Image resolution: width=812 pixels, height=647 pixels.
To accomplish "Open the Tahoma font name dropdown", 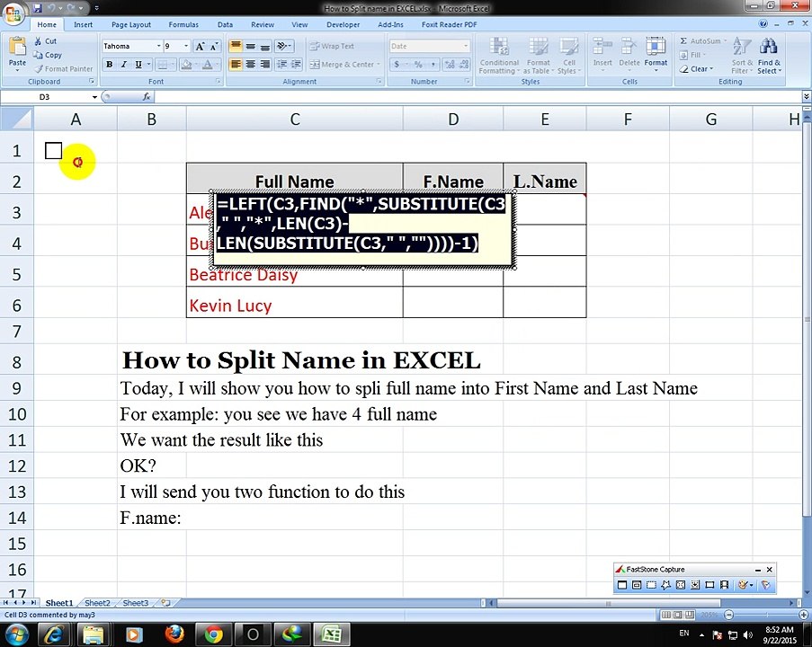I will pos(158,46).
